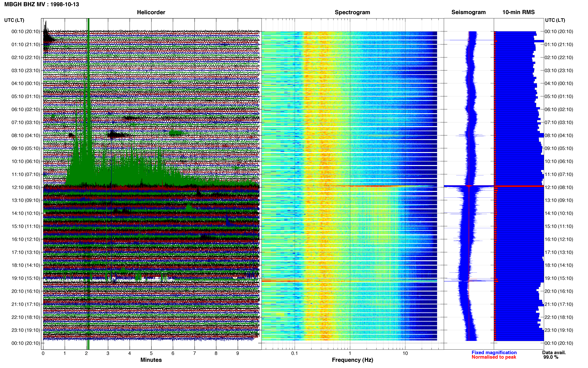Click the blue 'Fixed magnification' legend text
588x368 pixels.
tap(494, 352)
